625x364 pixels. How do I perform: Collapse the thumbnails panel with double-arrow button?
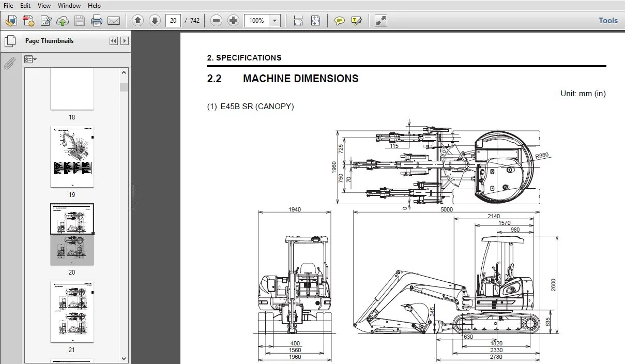(114, 41)
